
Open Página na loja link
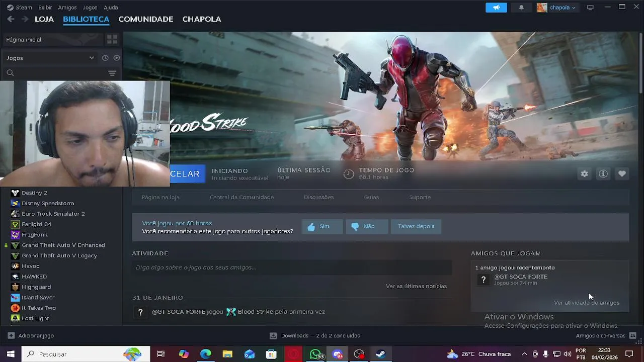[x=160, y=197]
